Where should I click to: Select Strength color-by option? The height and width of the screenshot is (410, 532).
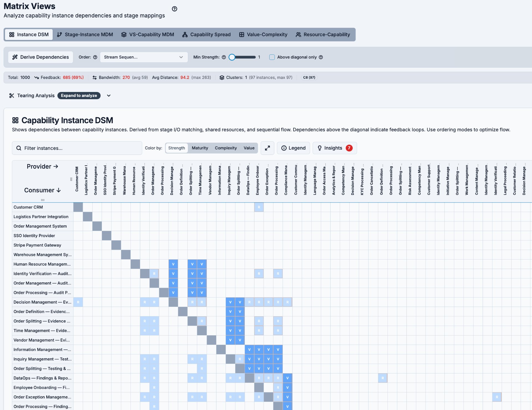pyautogui.click(x=177, y=148)
